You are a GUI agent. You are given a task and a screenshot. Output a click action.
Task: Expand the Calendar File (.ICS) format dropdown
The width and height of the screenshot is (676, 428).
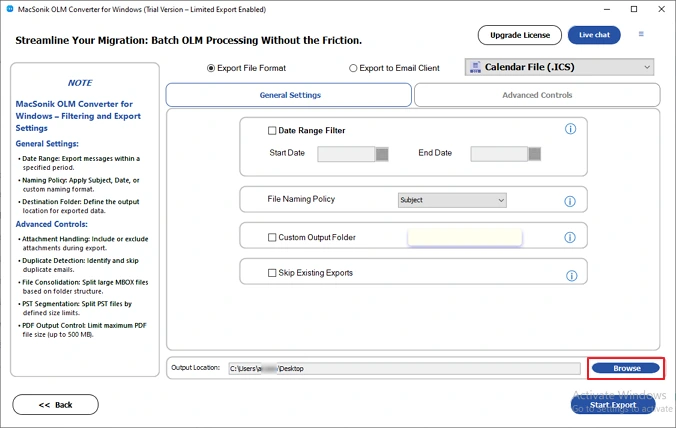click(x=559, y=67)
